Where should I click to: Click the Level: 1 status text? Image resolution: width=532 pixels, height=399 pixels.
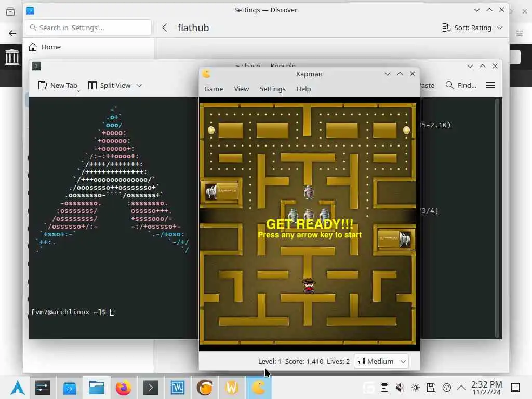click(x=270, y=362)
